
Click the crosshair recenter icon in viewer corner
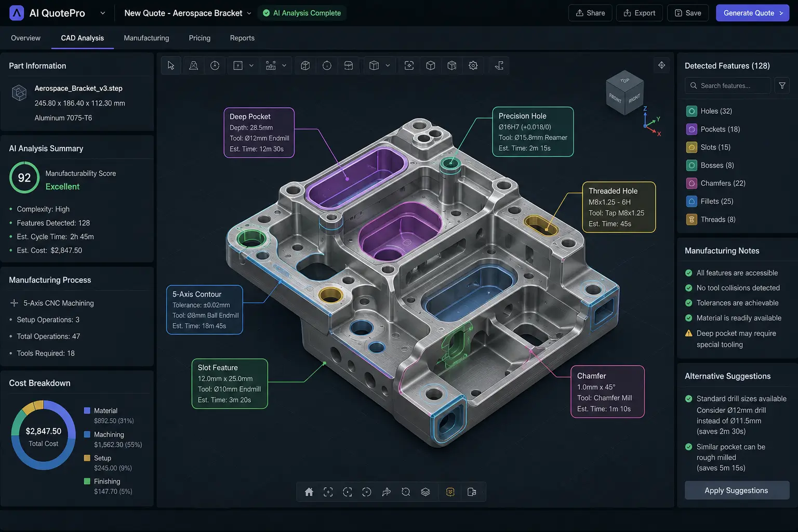pyautogui.click(x=661, y=65)
